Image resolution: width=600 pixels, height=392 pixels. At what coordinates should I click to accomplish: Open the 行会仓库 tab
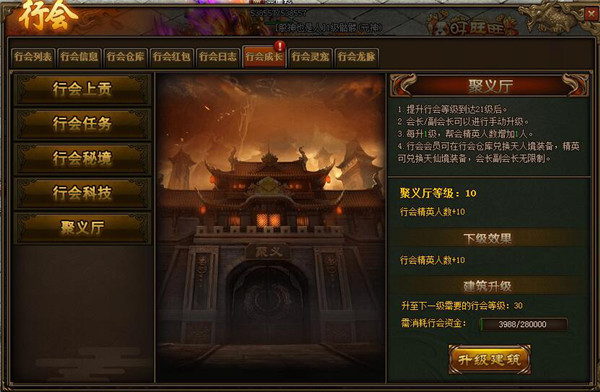click(x=126, y=57)
